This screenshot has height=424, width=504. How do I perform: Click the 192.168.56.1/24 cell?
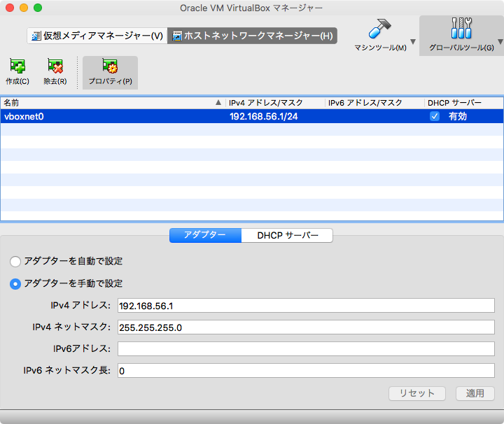click(x=264, y=116)
